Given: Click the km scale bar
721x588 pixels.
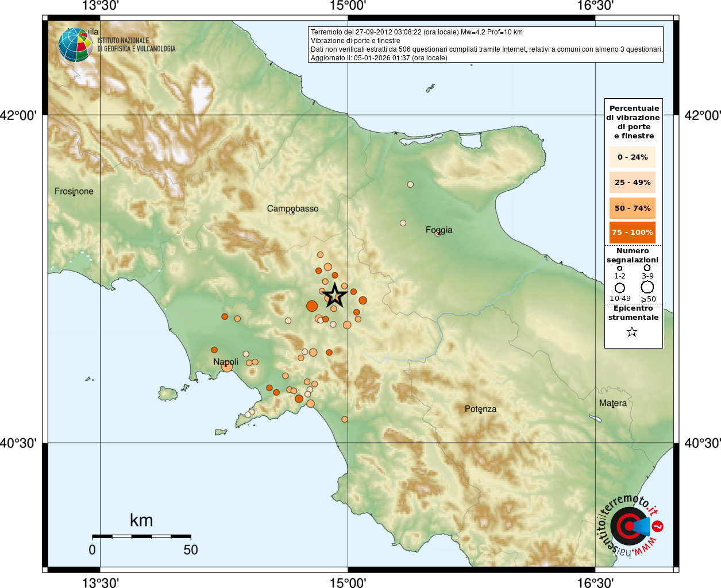Looking at the screenshot, I should point(141,536).
